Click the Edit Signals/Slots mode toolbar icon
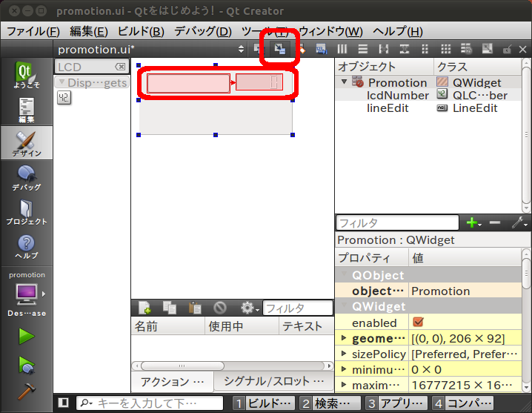The height and width of the screenshot is (413, 532). tap(280, 49)
